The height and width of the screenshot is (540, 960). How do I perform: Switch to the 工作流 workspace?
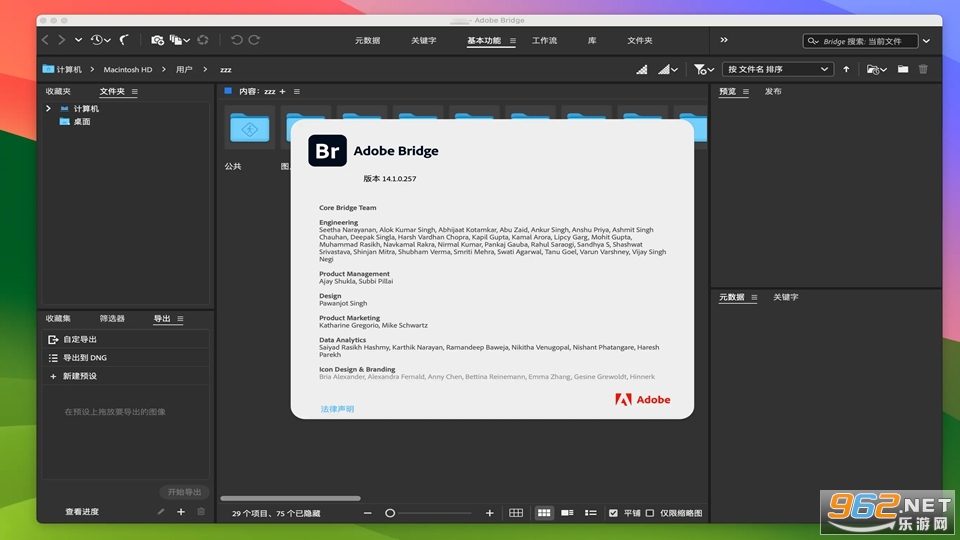544,40
